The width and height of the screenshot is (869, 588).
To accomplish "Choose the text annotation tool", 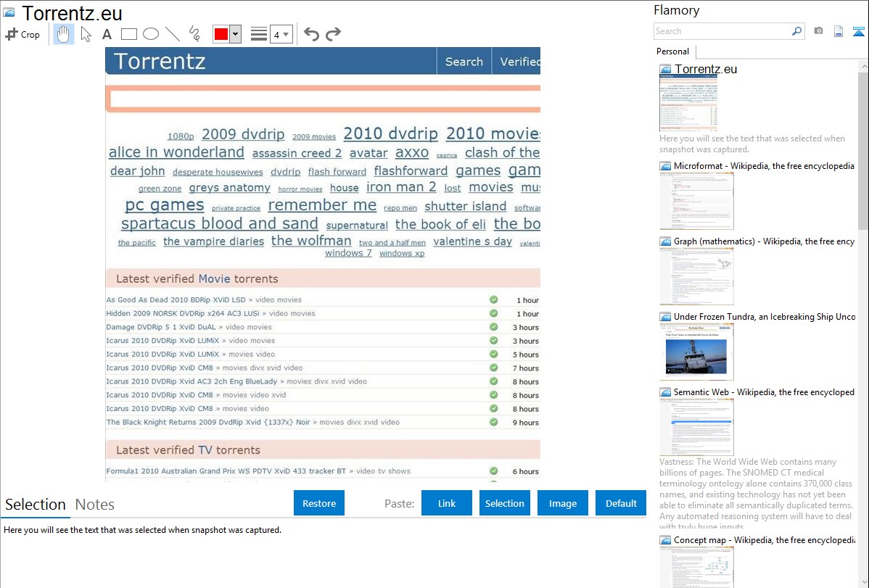I will tap(107, 34).
